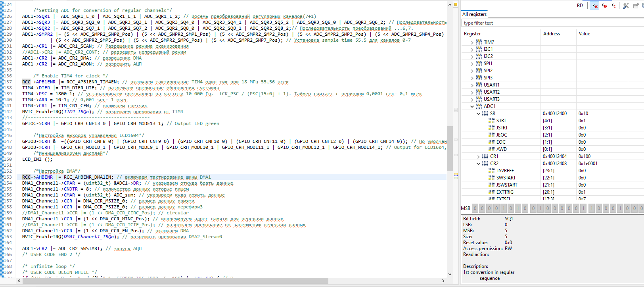Switch register values to decimal format (x10)
Image resolution: width=644 pixels, height=287 pixels.
(604, 6)
